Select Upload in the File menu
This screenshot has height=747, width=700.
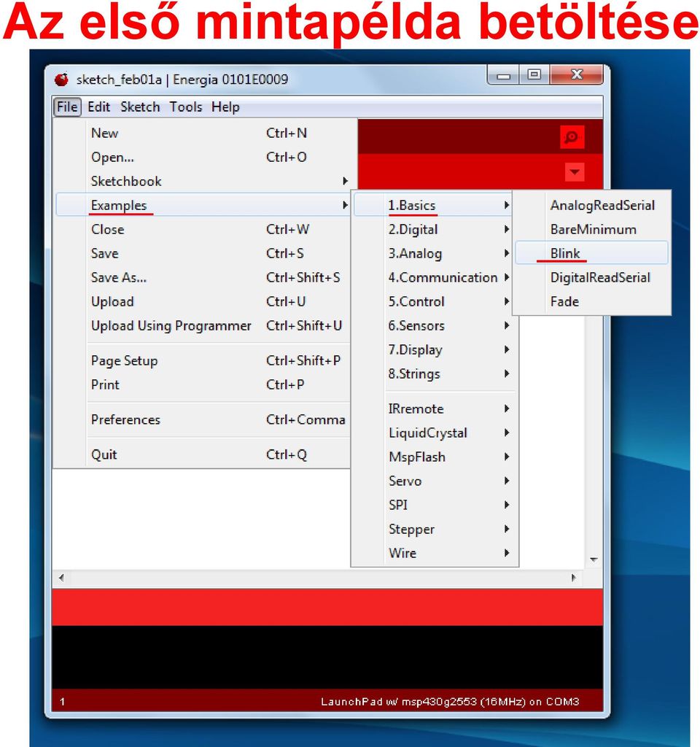203,301
